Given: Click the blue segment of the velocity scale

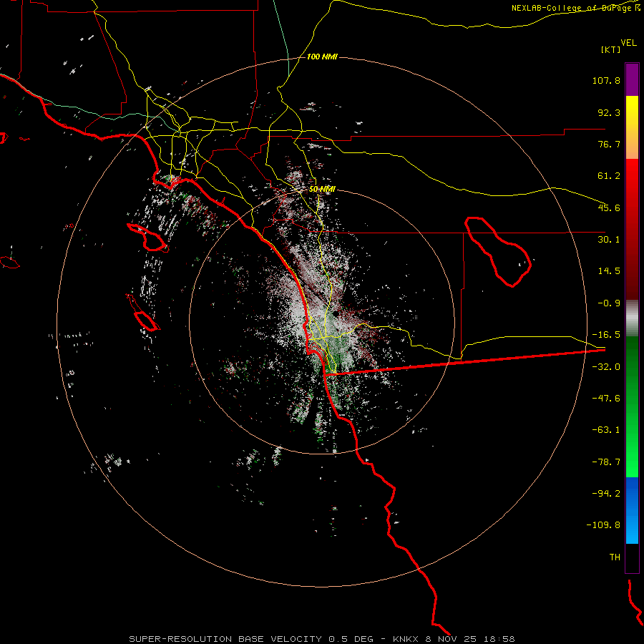Looking at the screenshot, I should 632,510.
